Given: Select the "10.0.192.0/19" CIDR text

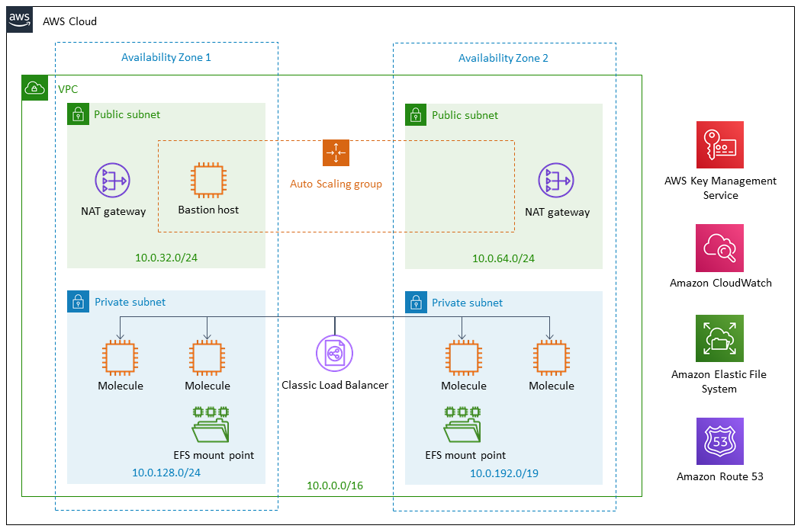Looking at the screenshot, I should tap(504, 474).
